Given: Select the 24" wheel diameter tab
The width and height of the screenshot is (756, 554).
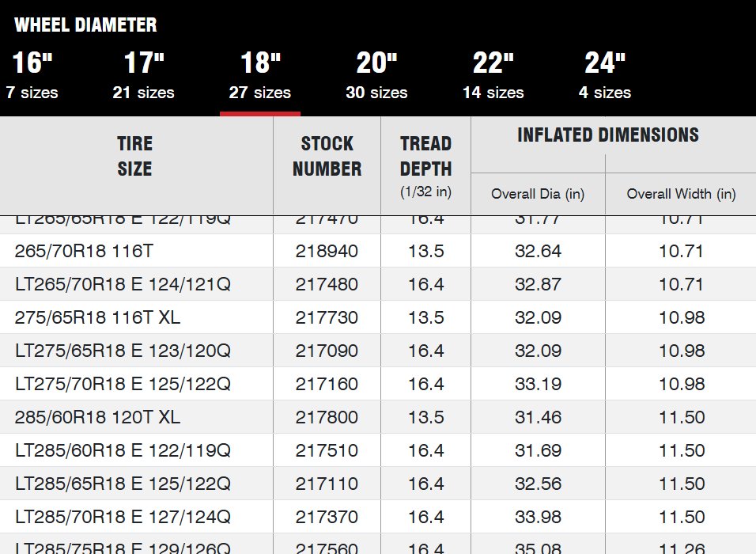Looking at the screenshot, I should tap(605, 75).
